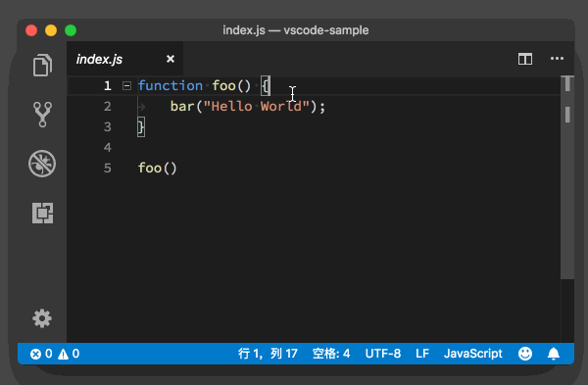The image size is (588, 385).
Task: Click the vertical scrollbar of the editor
Action: click(x=567, y=177)
